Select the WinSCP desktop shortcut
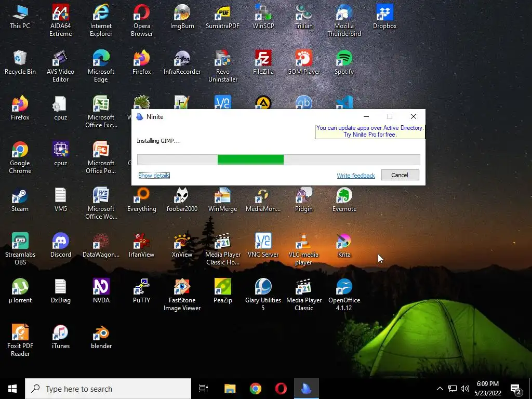This screenshot has height=399, width=532. 263,17
